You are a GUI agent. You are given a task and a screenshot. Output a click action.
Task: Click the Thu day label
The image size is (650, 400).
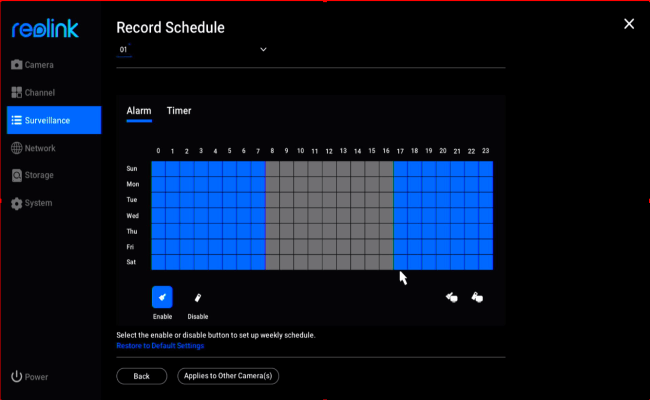pos(132,231)
